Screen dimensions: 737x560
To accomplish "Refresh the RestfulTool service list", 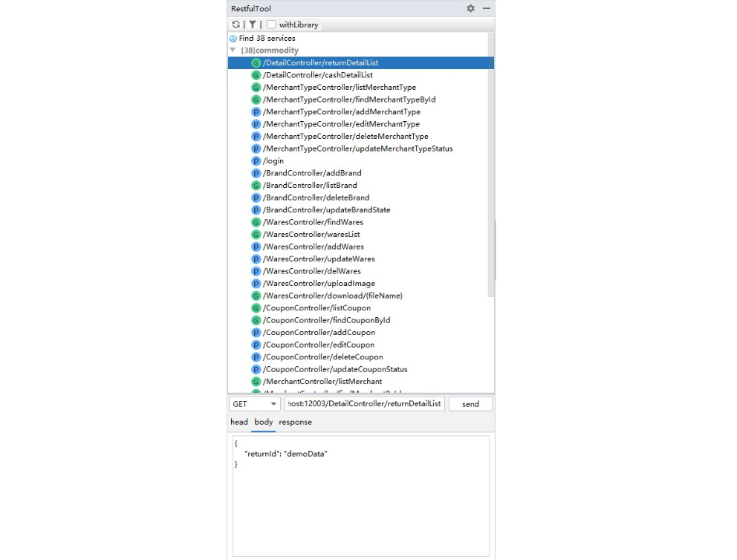I will coord(236,25).
